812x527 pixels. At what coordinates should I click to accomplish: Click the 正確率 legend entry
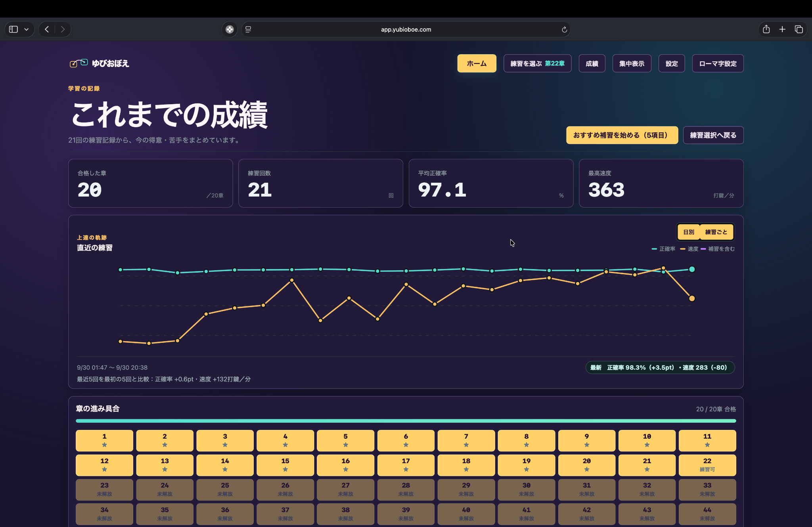[x=663, y=249]
